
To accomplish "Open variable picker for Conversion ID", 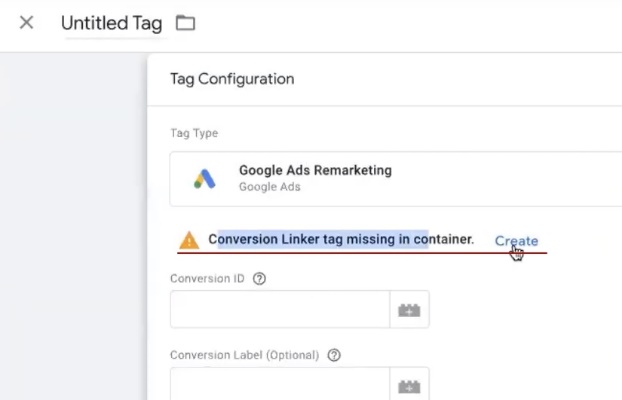I will point(409,310).
